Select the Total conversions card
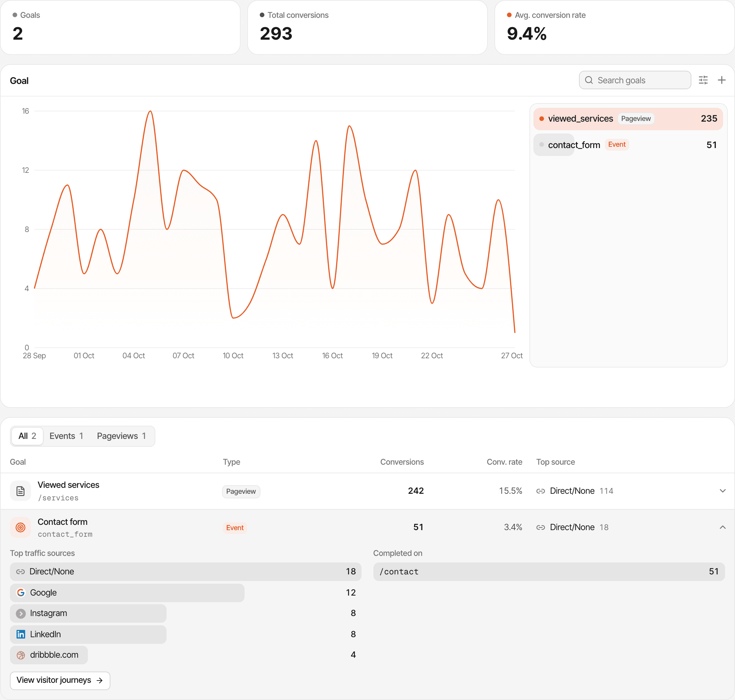The image size is (735, 700). click(367, 27)
